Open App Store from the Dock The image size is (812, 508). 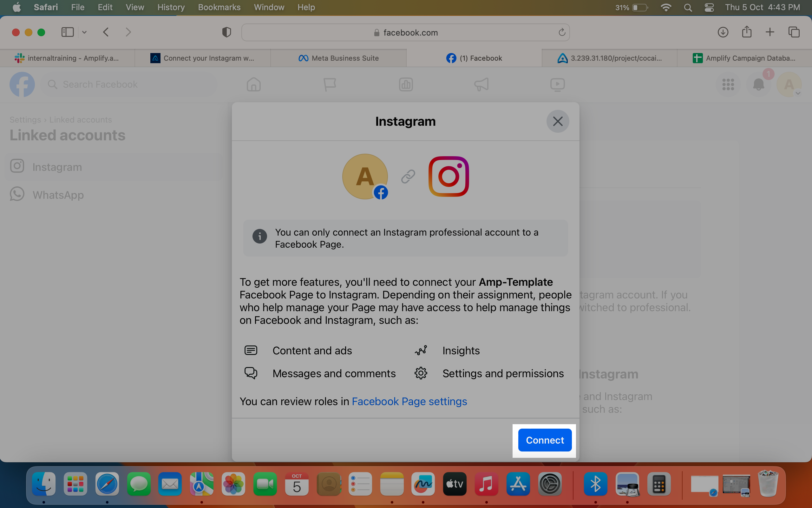518,484
